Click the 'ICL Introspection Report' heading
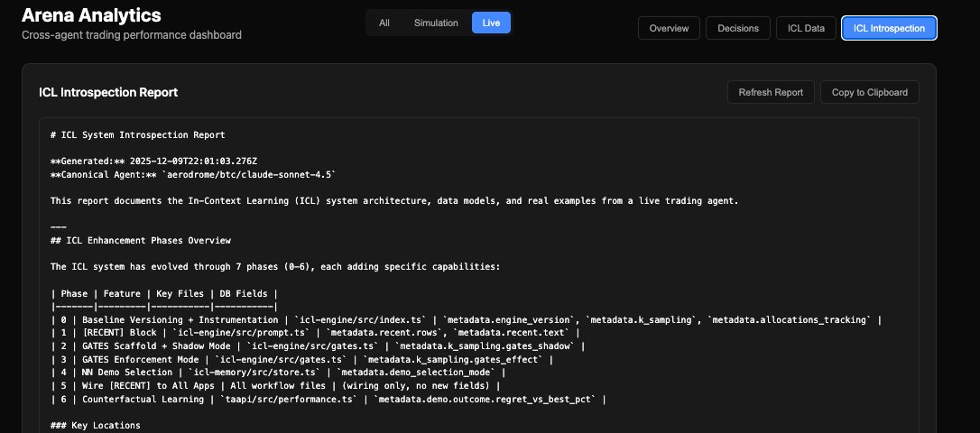 [x=108, y=93]
